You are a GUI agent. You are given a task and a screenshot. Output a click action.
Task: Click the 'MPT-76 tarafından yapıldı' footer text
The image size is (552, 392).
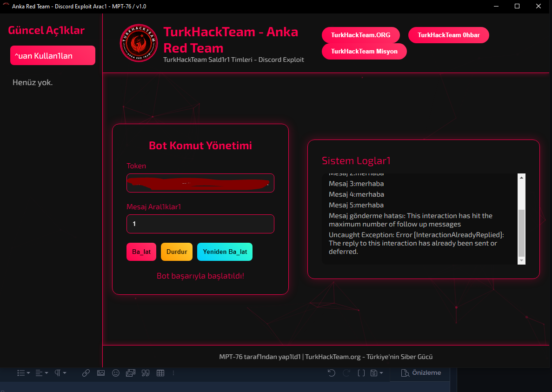coord(259,357)
